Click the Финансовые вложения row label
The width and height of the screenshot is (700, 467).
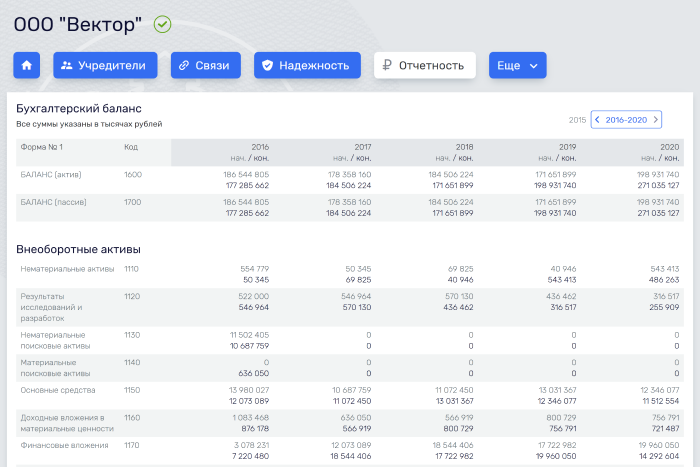(x=64, y=446)
